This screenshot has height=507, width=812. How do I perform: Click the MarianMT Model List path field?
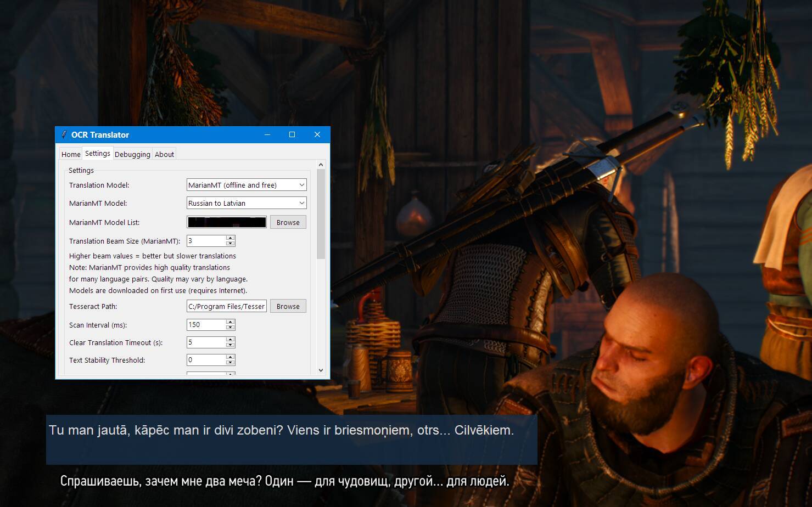[227, 222]
